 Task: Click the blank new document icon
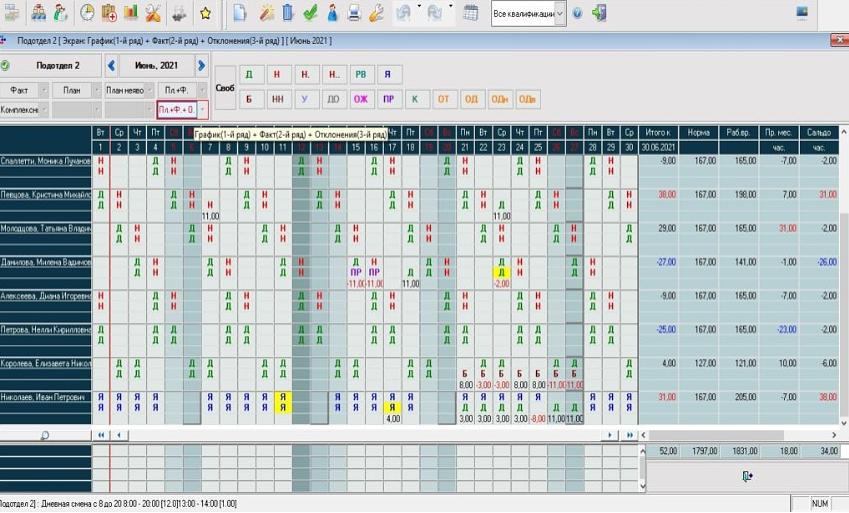click(240, 13)
